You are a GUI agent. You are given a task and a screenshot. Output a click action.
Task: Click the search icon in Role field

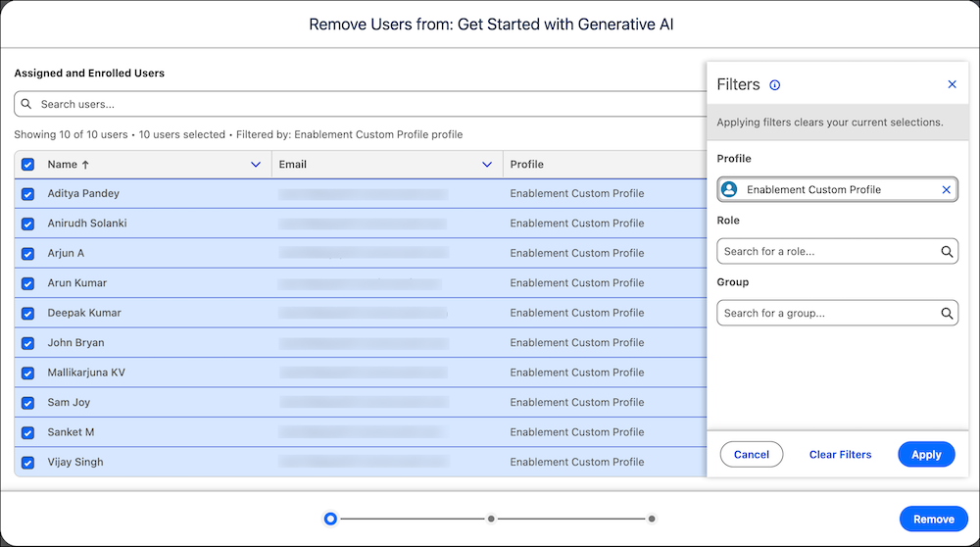947,251
